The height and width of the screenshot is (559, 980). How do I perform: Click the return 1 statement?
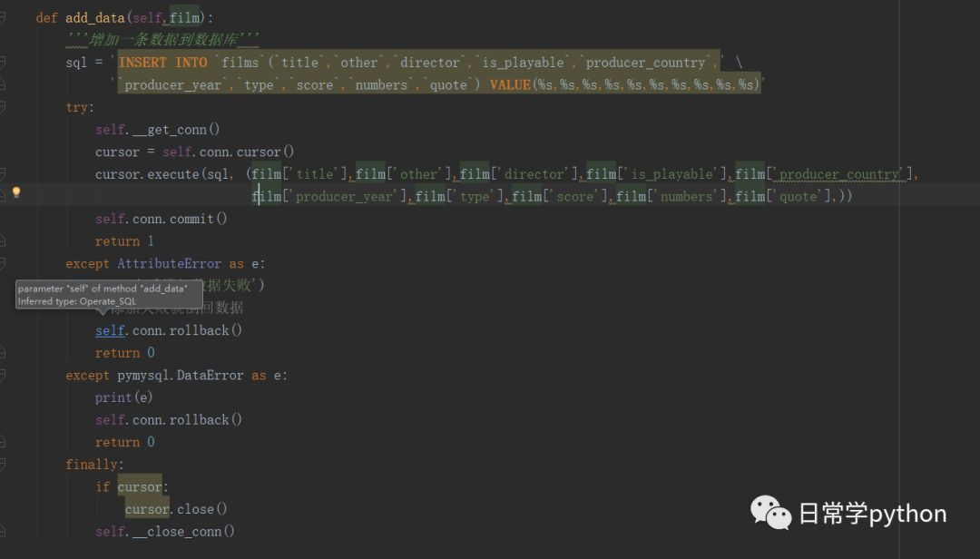pyautogui.click(x=124, y=241)
